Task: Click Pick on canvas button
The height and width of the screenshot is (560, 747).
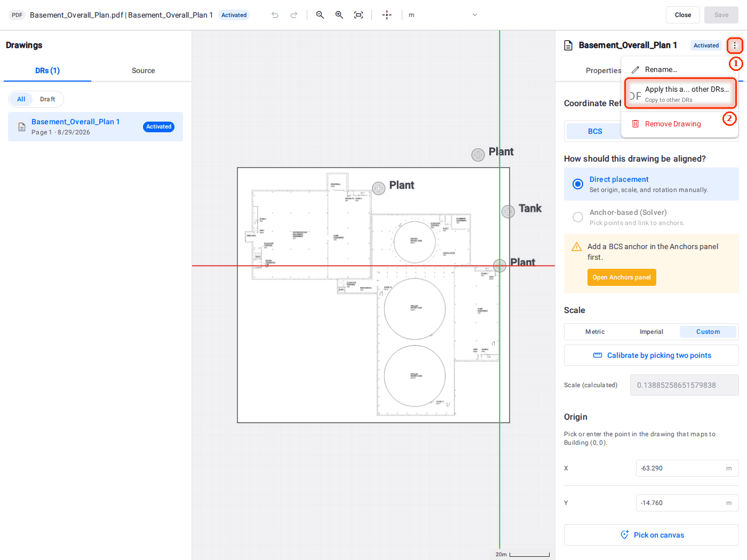Action: [651, 535]
